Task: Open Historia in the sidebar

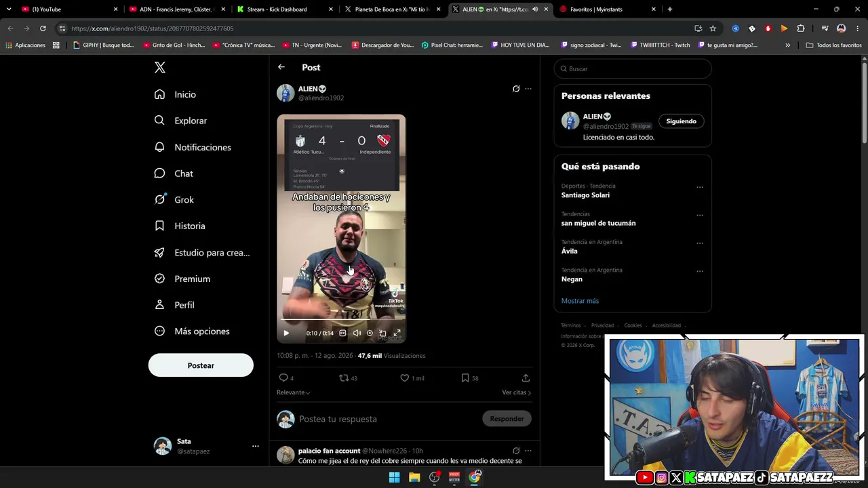Action: [180, 226]
